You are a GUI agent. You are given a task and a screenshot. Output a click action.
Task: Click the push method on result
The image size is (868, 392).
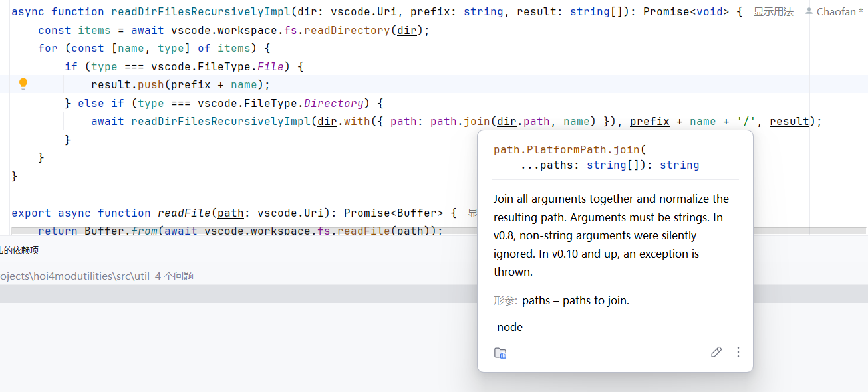pos(150,84)
